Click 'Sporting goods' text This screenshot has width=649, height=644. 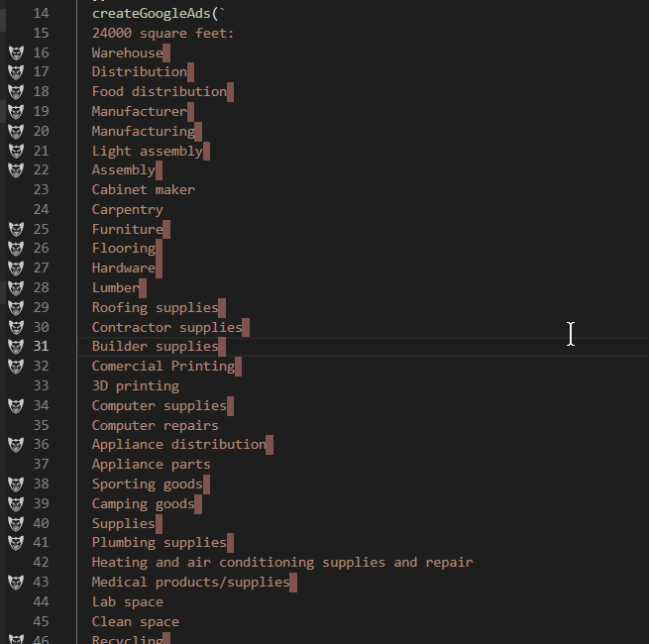point(148,484)
